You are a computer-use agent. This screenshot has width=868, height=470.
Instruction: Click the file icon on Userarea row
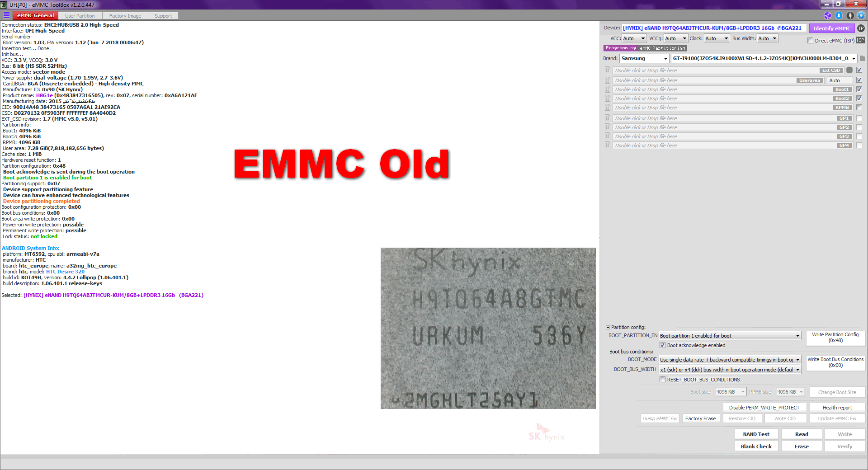click(608, 80)
